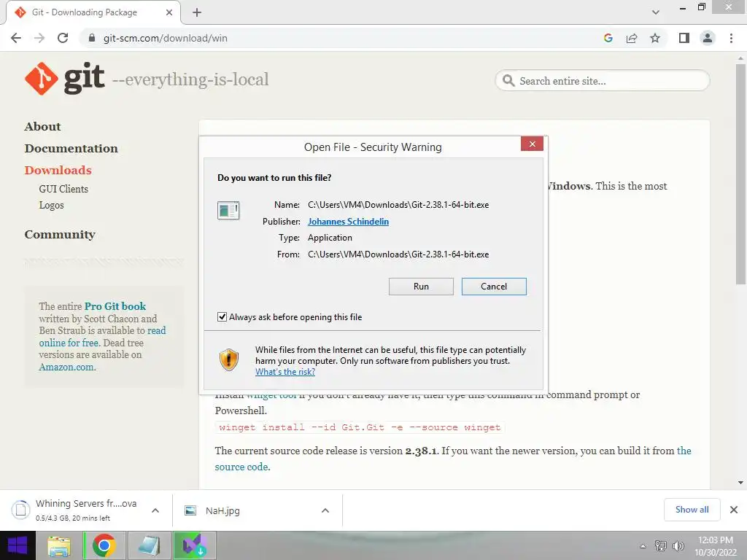
Task: Close the downloads bar
Action: click(x=734, y=510)
